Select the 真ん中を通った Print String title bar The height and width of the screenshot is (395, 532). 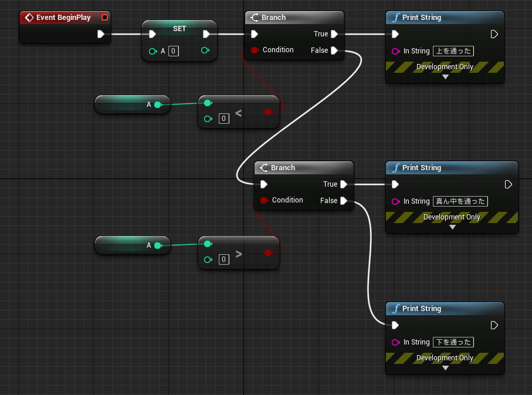pyautogui.click(x=452, y=168)
